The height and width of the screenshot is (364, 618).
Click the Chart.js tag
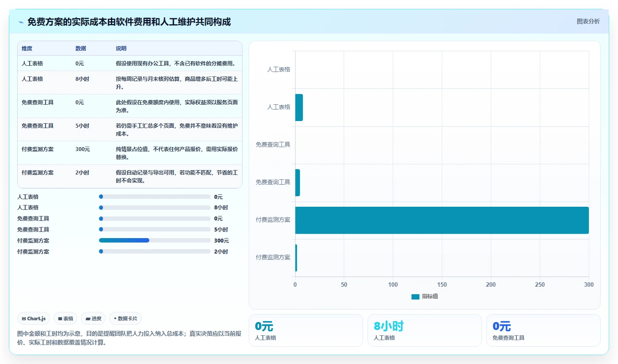click(34, 318)
